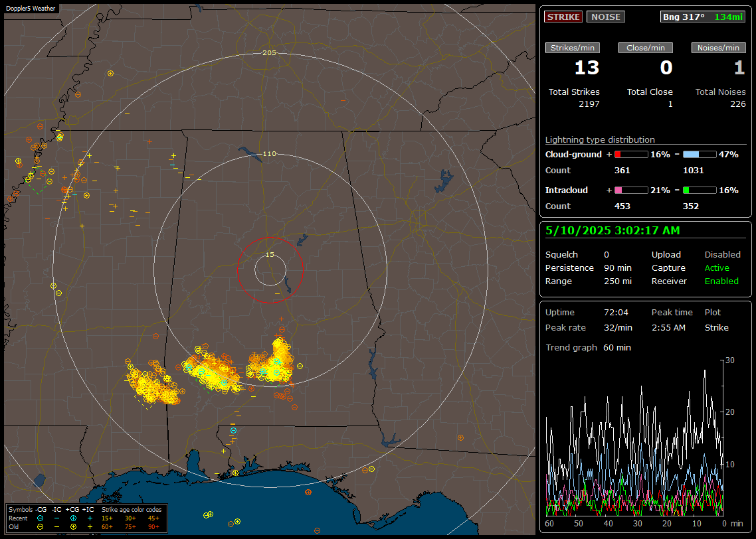756x539 pixels.
Task: Click the 90+ strike age color code
Action: [x=153, y=527]
